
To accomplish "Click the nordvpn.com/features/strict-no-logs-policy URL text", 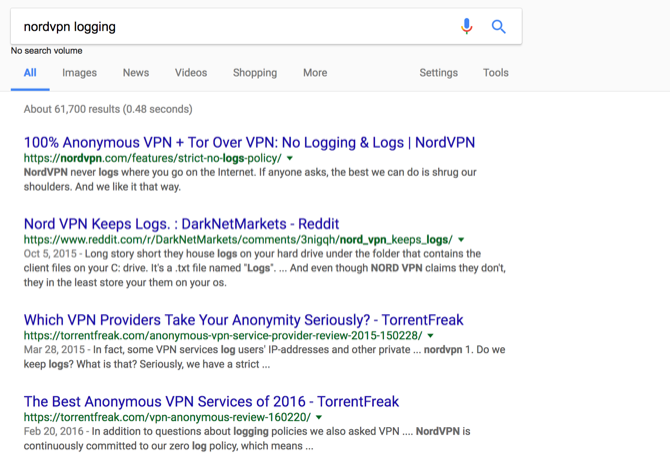I will pos(153,158).
